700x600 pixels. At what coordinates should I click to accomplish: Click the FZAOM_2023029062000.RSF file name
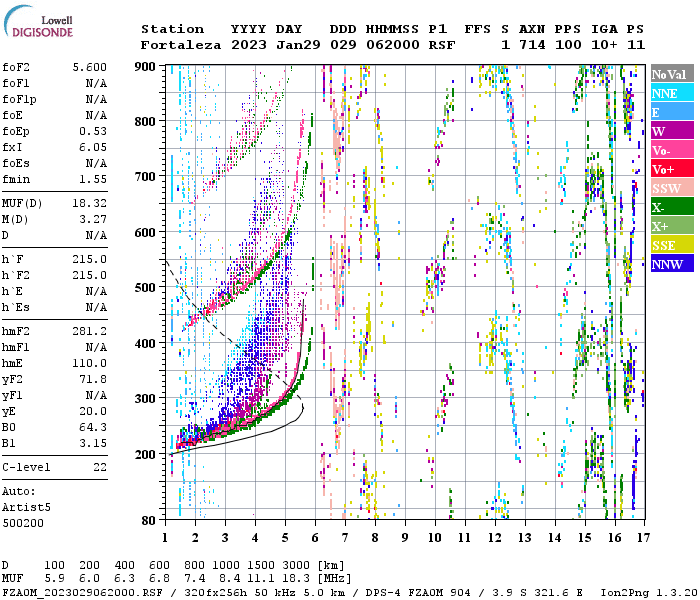[x=82, y=593]
